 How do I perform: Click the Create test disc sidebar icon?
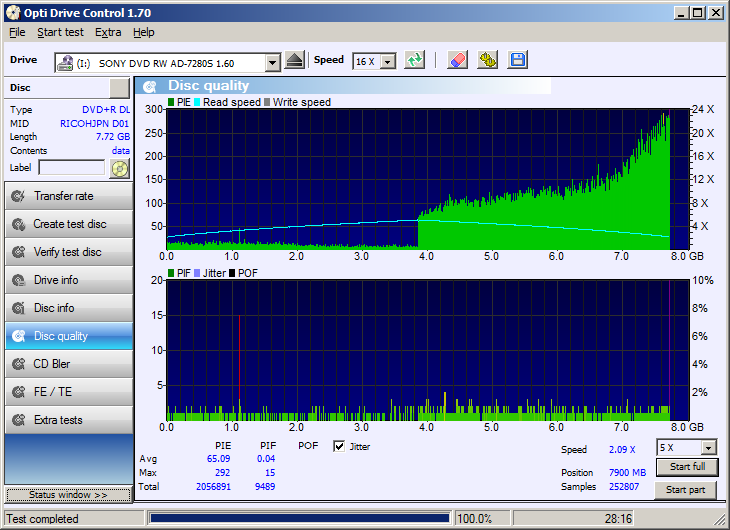click(x=18, y=224)
